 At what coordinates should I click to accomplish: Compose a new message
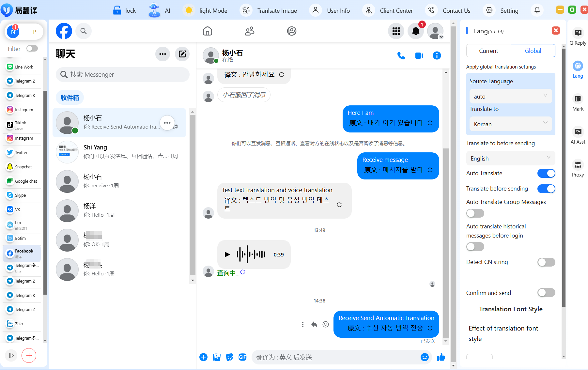point(182,54)
